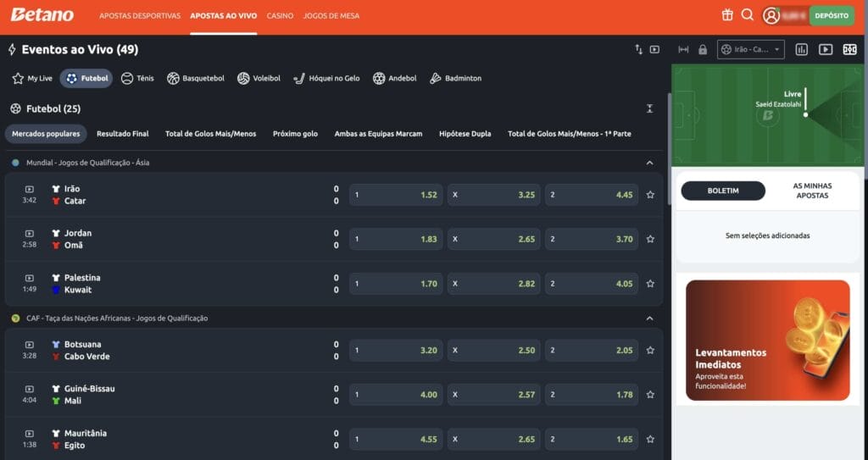Image resolution: width=868 pixels, height=460 pixels.
Task: Switch to Total de Golos Mais/Menos tab
Action: pyautogui.click(x=210, y=133)
